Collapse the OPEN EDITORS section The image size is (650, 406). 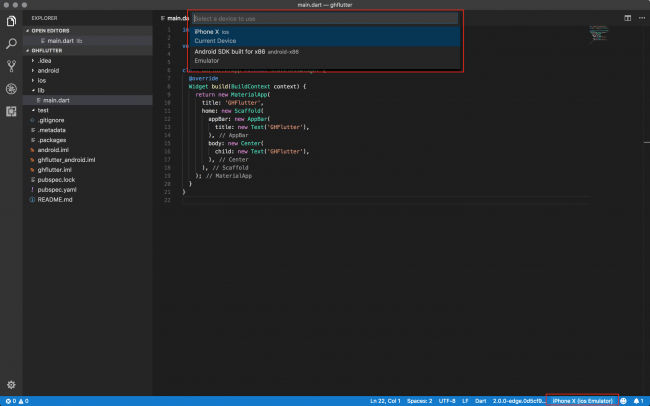(52, 30)
